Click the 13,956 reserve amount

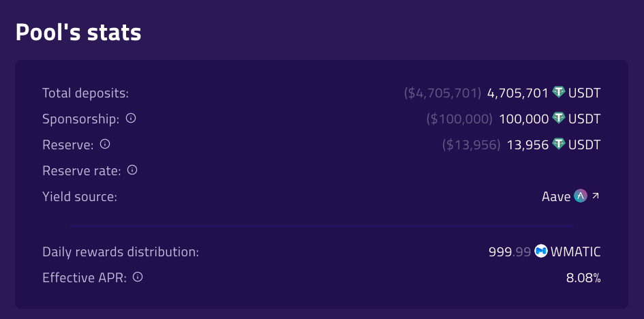527,145
